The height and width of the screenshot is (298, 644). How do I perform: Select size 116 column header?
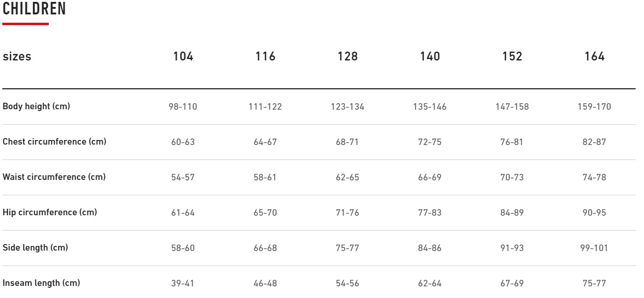[265, 56]
